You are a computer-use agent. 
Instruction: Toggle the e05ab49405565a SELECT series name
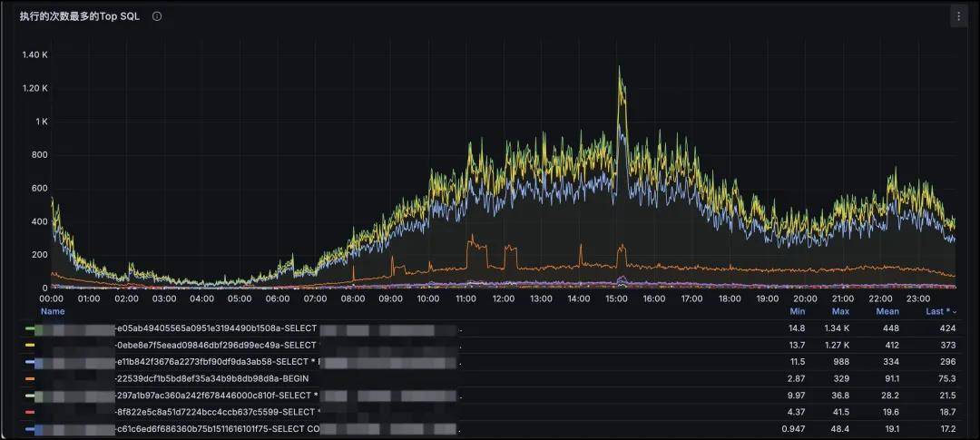click(x=216, y=328)
